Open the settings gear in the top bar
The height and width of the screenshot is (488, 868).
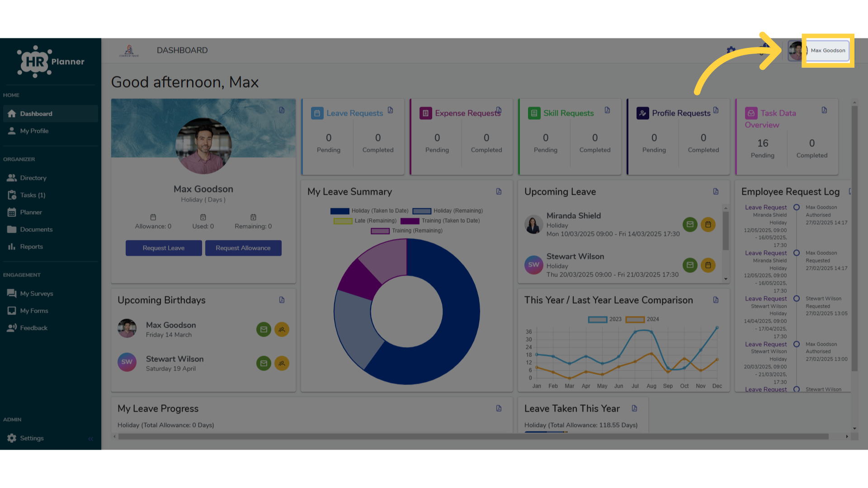tap(731, 50)
